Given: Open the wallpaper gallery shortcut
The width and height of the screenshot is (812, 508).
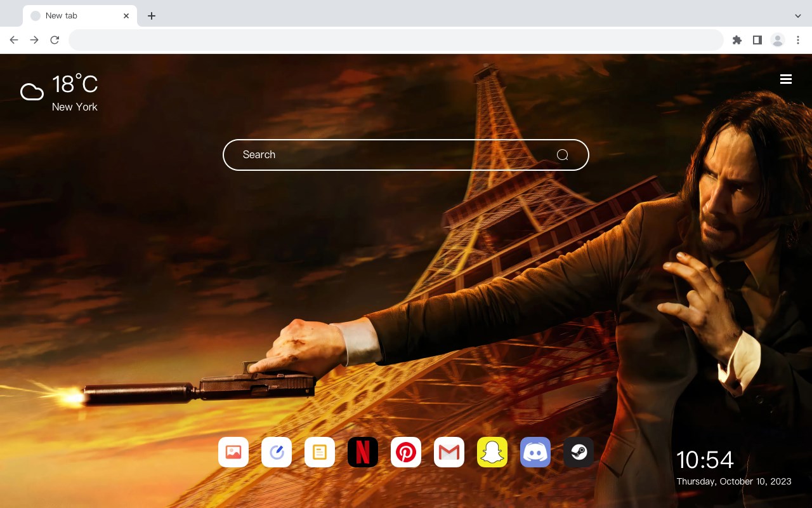Looking at the screenshot, I should 233,452.
